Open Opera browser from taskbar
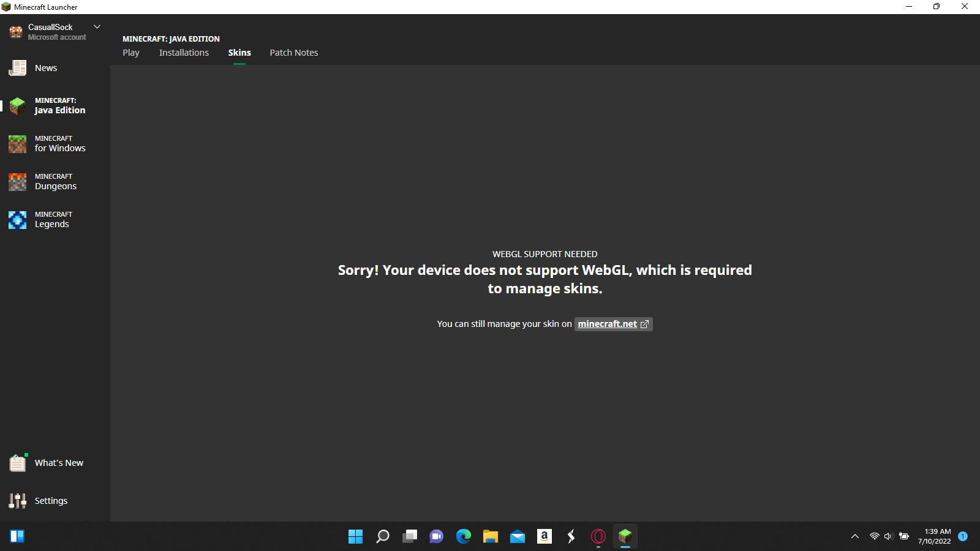Image resolution: width=980 pixels, height=551 pixels. [x=598, y=536]
